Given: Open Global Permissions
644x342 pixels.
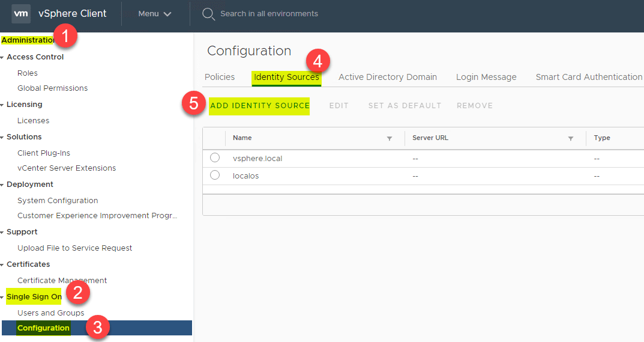Looking at the screenshot, I should click(53, 88).
